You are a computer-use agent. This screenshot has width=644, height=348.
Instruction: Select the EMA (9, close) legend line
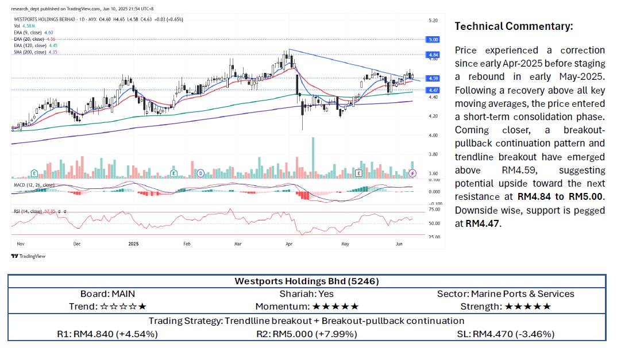pyautogui.click(x=33, y=32)
